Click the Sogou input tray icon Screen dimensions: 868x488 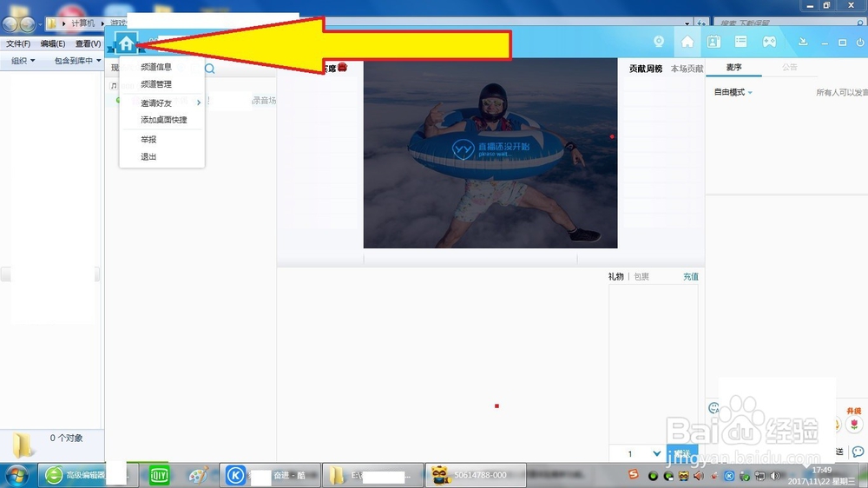tap(634, 474)
